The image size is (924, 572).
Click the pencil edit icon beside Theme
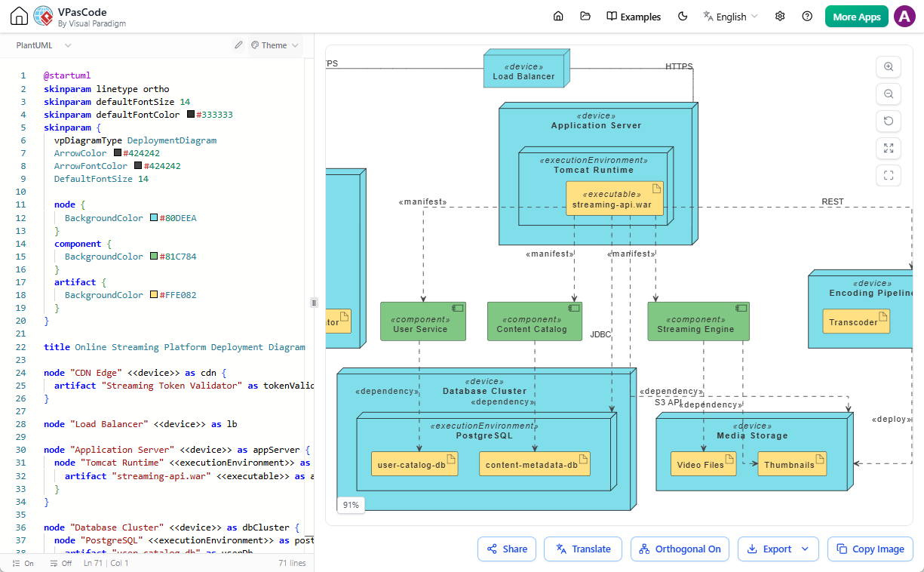[238, 45]
